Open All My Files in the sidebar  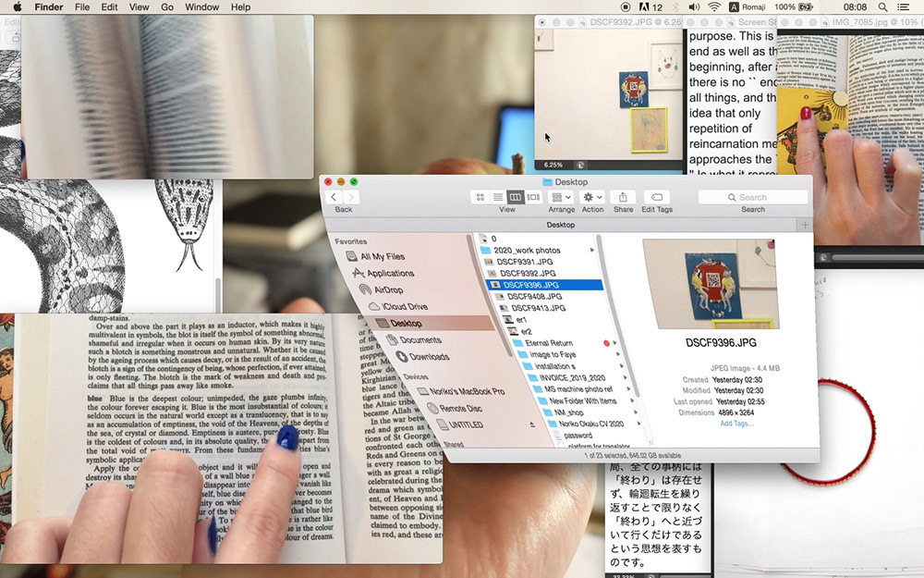[x=383, y=256]
